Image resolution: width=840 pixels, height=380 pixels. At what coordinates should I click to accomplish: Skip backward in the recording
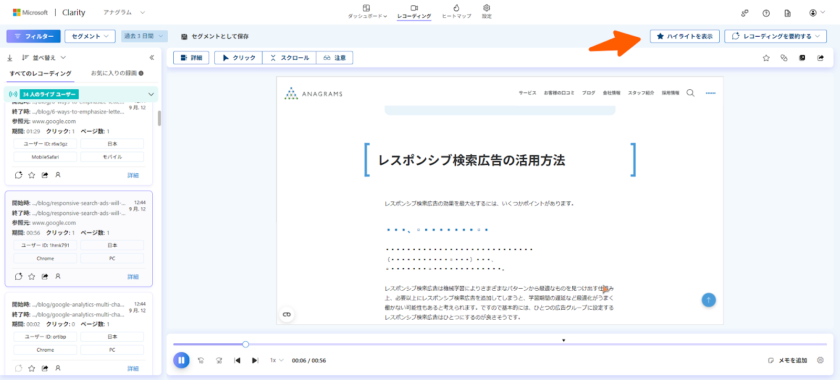pos(201,360)
